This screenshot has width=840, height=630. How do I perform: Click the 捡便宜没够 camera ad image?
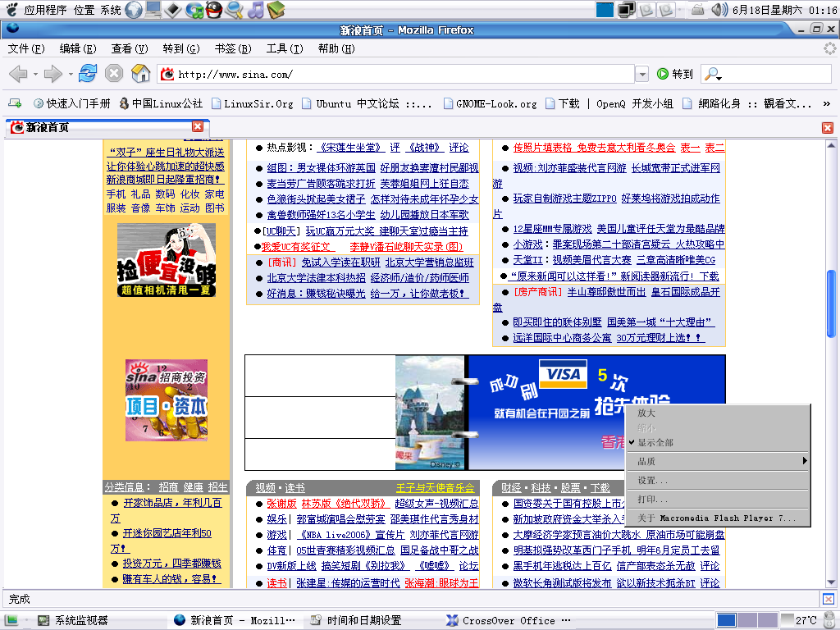pos(167,260)
